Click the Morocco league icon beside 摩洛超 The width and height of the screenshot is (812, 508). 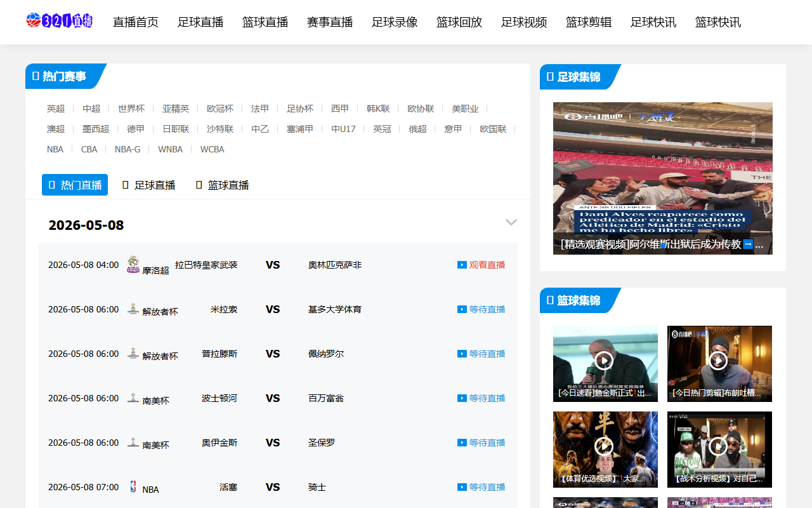pyautogui.click(x=133, y=264)
